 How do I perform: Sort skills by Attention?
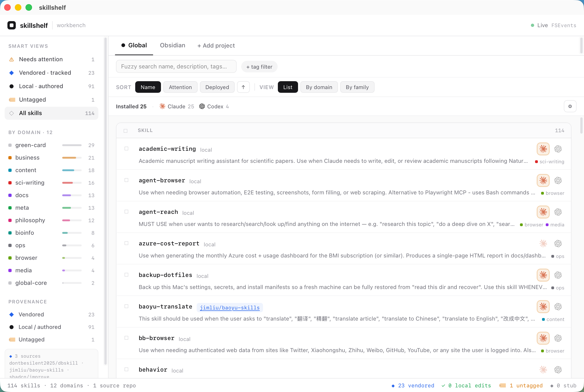click(180, 87)
